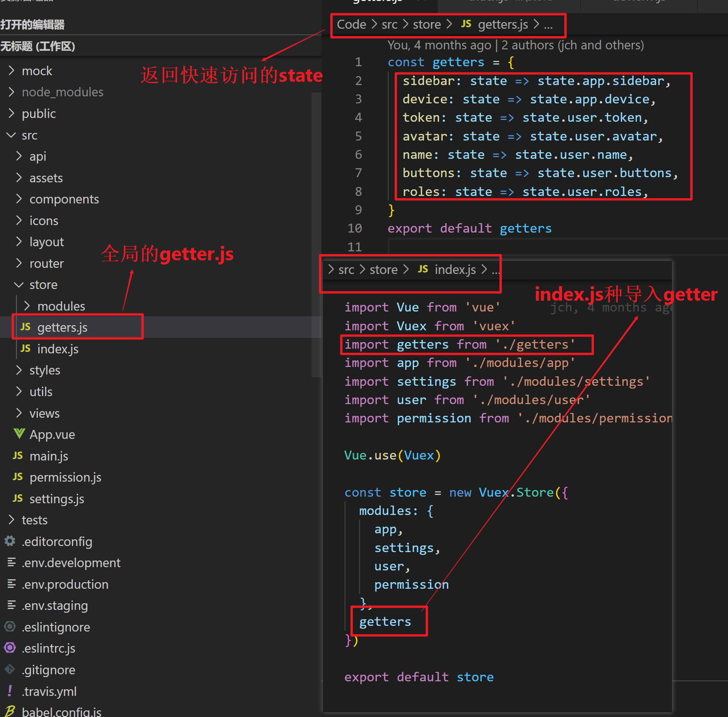This screenshot has height=717, width=728.
Task: Click the JS icon of index.js file
Action: click(x=25, y=348)
